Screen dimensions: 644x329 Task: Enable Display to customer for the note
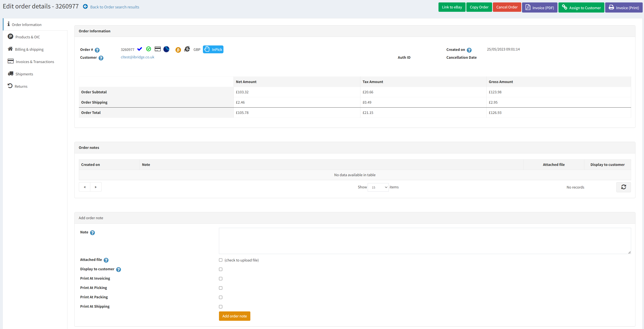click(x=220, y=269)
